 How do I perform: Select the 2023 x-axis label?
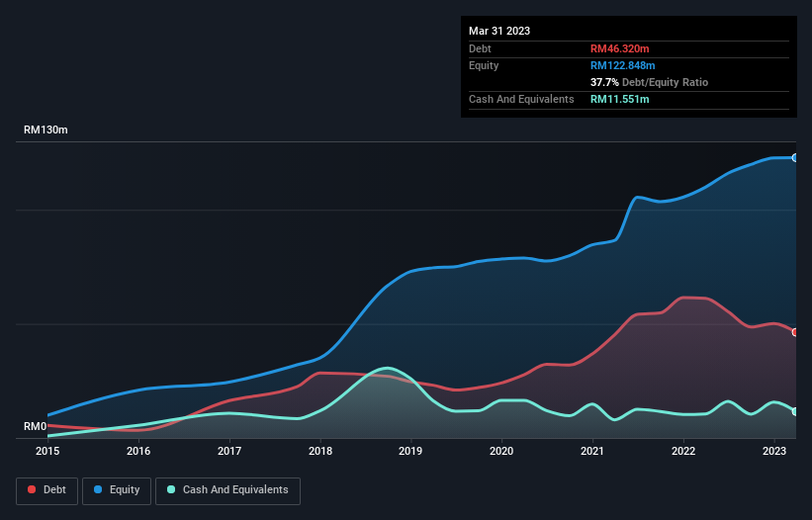(774, 451)
